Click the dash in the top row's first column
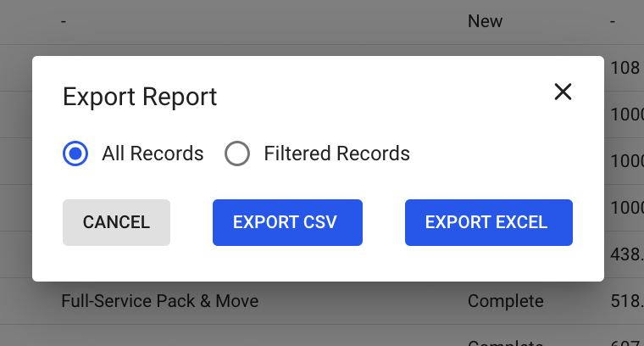This screenshot has height=346, width=644. coord(64,21)
